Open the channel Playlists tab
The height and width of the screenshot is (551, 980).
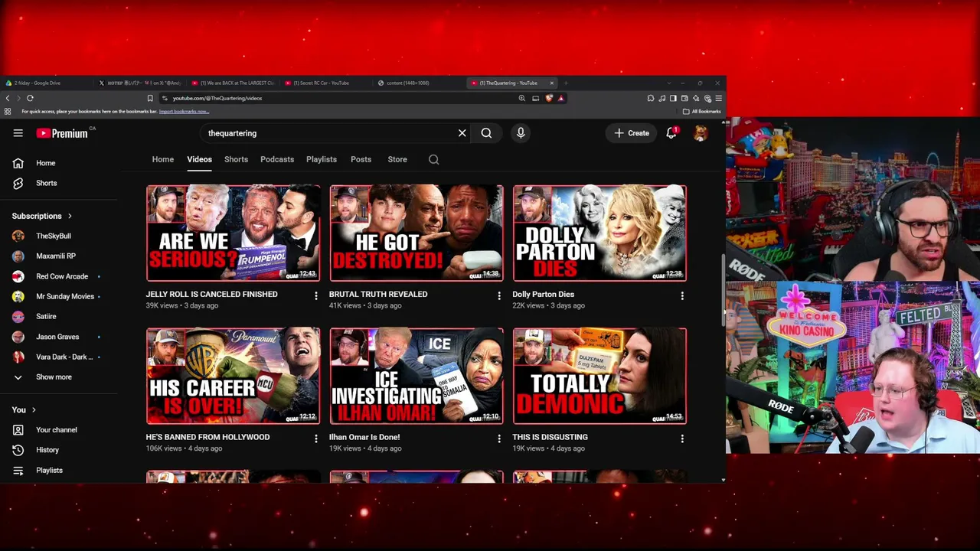(x=322, y=159)
